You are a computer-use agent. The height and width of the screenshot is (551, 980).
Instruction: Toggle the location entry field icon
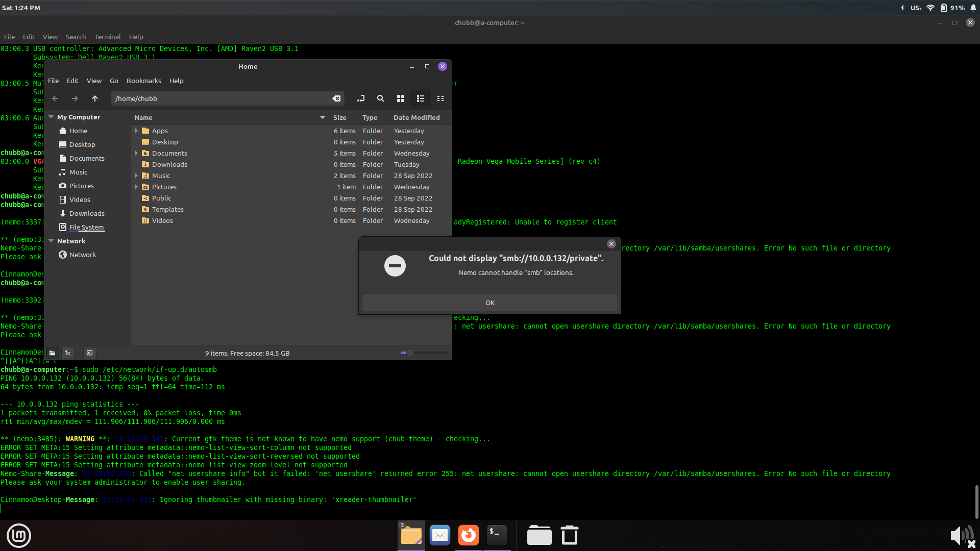pos(361,98)
